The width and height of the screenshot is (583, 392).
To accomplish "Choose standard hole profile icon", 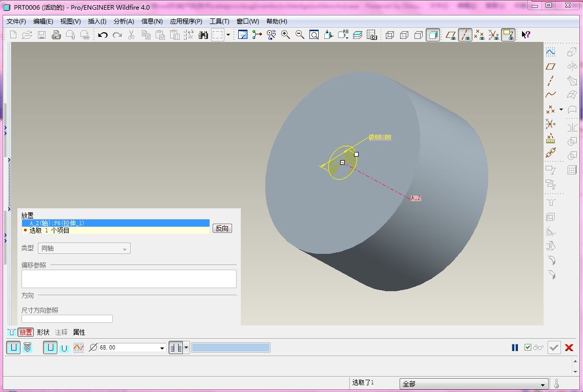I will 65,348.
